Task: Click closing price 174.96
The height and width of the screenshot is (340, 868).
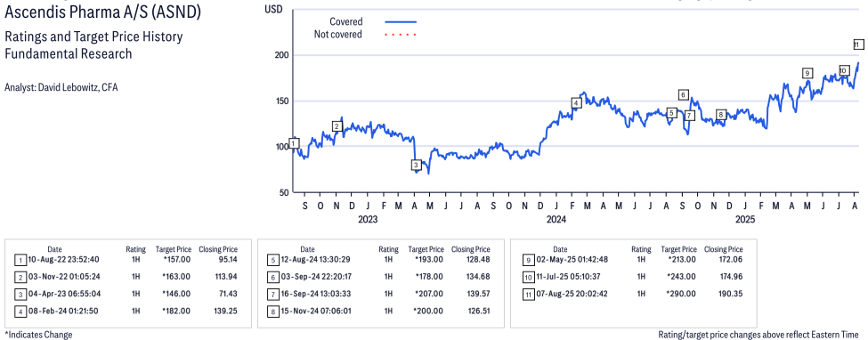Action: pos(731,276)
